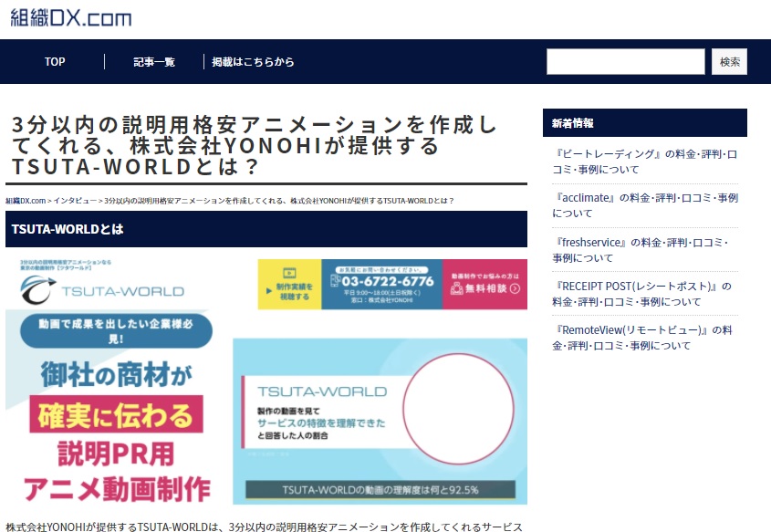Click the video play icon in the yellow banner
Viewport: 771px width, 532px height.
point(289,272)
